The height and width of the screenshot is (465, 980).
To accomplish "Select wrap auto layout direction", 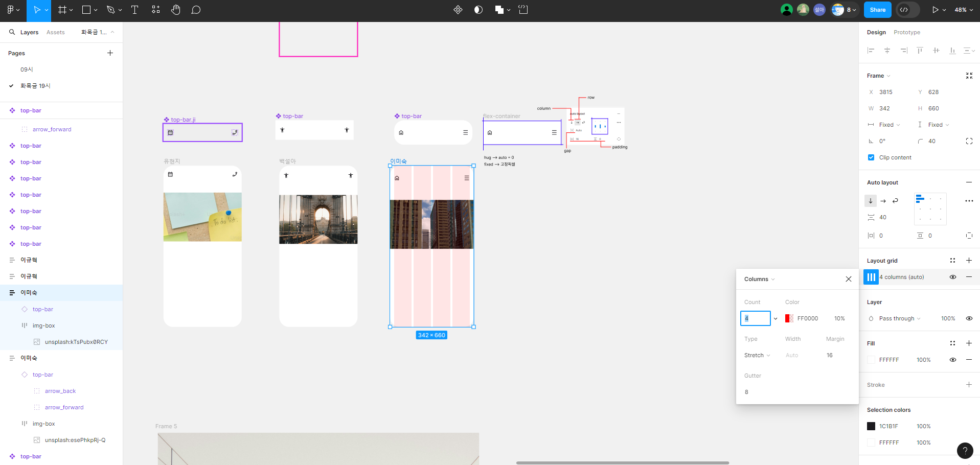I will [x=895, y=201].
